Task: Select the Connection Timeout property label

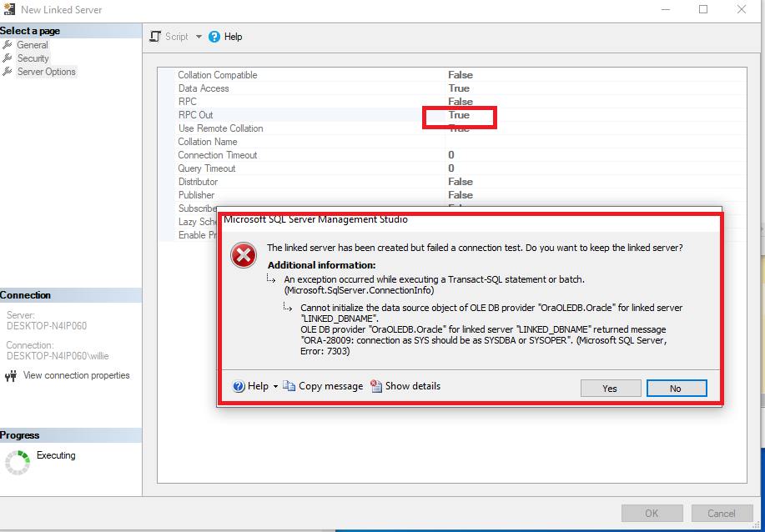Action: (x=218, y=155)
